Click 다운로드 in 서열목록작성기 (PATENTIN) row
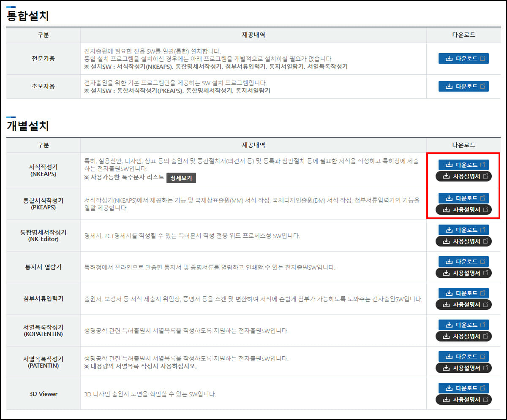 pyautogui.click(x=463, y=356)
